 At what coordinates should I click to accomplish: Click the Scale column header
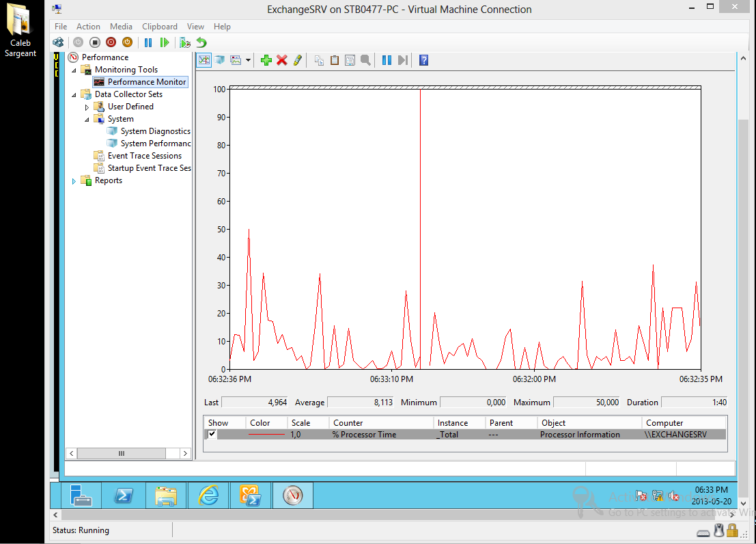click(308, 423)
